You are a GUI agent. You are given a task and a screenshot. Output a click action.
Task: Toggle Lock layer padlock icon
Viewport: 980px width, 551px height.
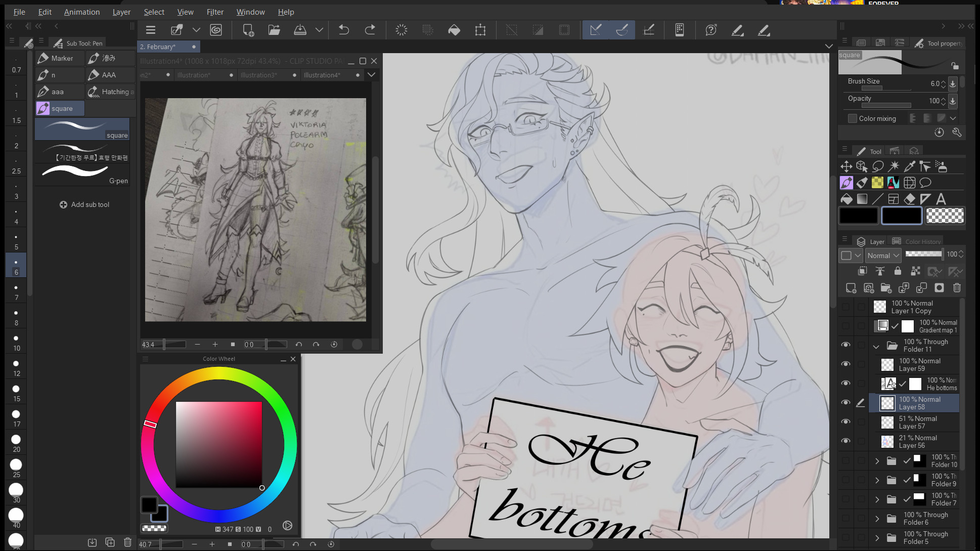coord(898,271)
